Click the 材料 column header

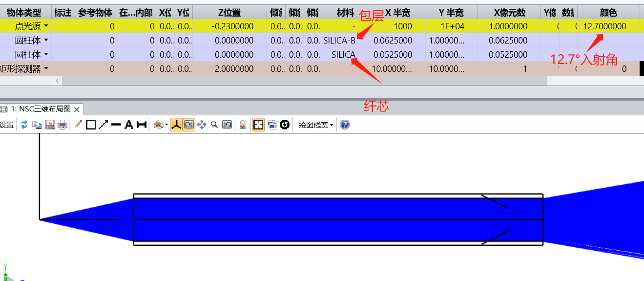tap(346, 13)
